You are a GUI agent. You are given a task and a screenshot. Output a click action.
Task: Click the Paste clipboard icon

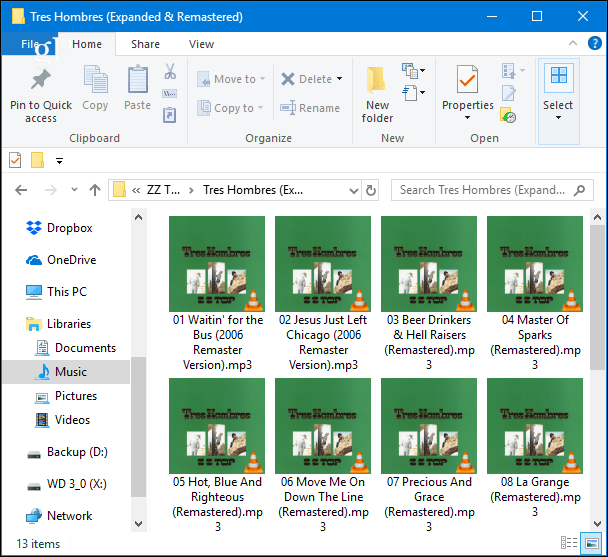coord(138,79)
